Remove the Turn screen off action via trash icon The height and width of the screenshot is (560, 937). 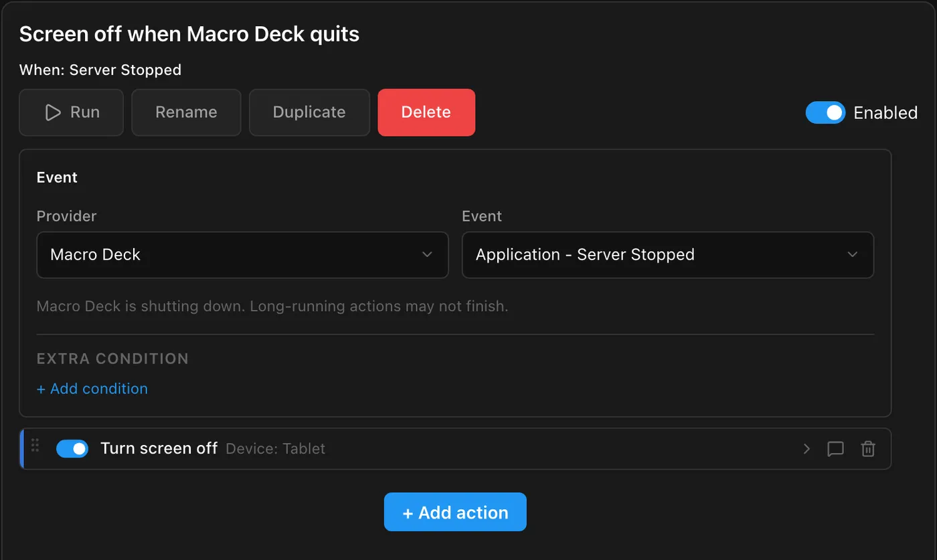[x=868, y=449]
